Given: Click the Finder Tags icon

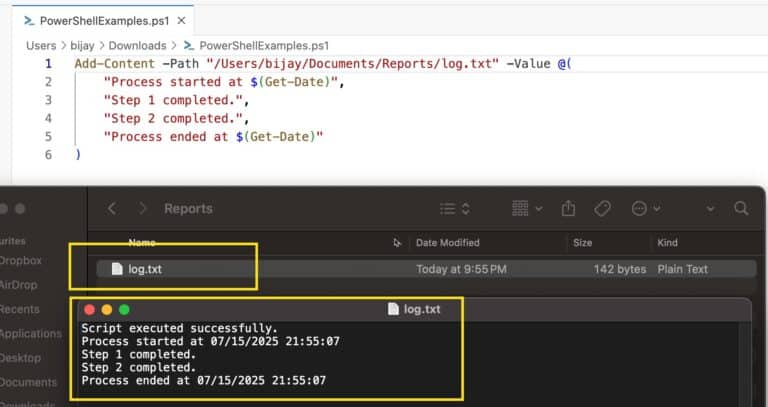Looking at the screenshot, I should [x=602, y=209].
